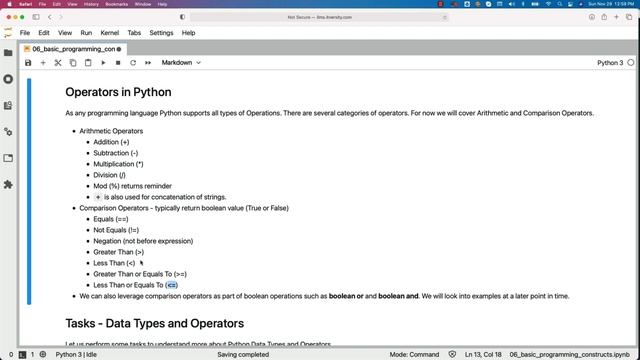The height and width of the screenshot is (360, 640).
Task: Click the blue cell collapser bar
Action: click(x=29, y=191)
